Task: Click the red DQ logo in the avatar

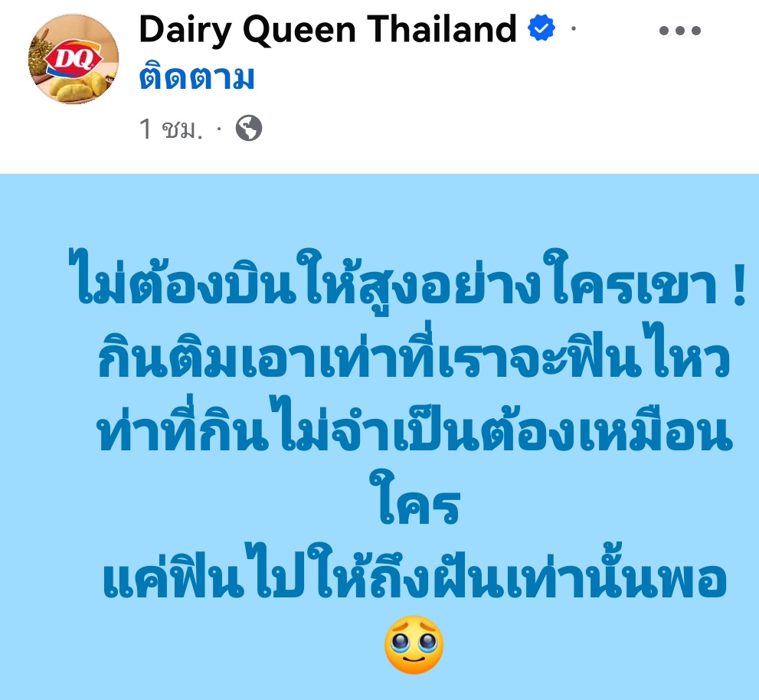Action: coord(73,59)
